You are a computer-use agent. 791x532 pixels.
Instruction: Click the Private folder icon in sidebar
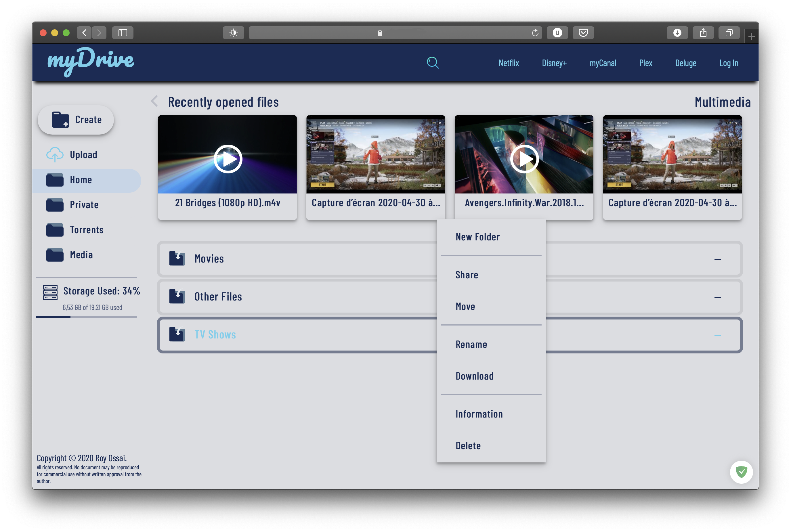(x=55, y=204)
